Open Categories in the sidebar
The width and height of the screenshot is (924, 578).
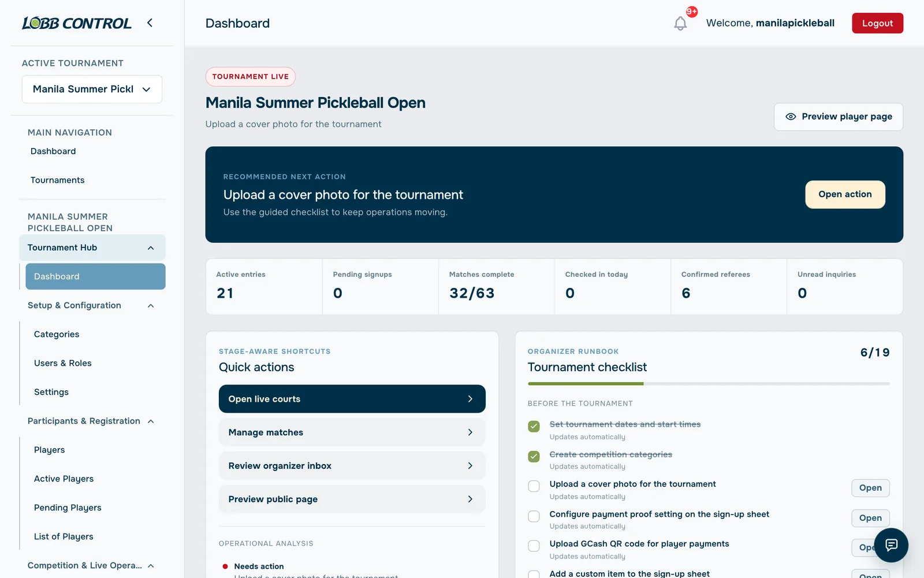57,334
